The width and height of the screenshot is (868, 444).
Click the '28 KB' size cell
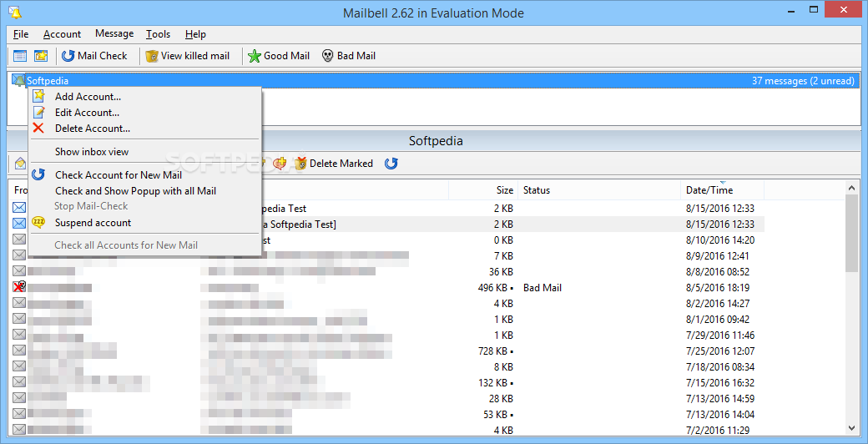click(501, 399)
